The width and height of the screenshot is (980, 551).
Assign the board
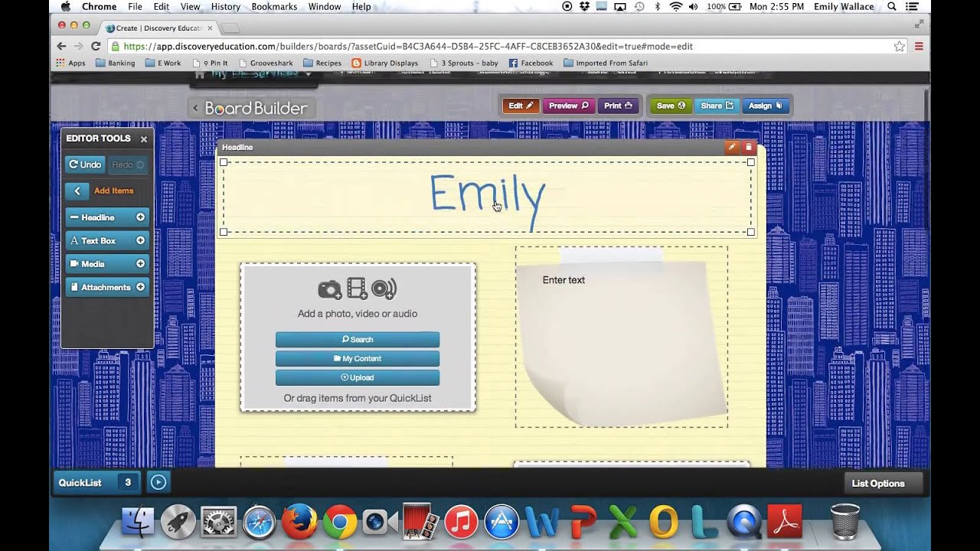766,106
